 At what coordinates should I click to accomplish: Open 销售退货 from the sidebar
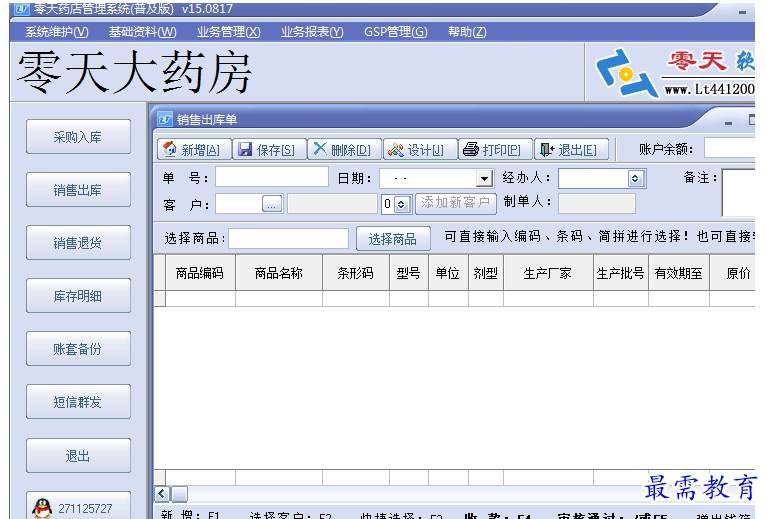(x=78, y=242)
